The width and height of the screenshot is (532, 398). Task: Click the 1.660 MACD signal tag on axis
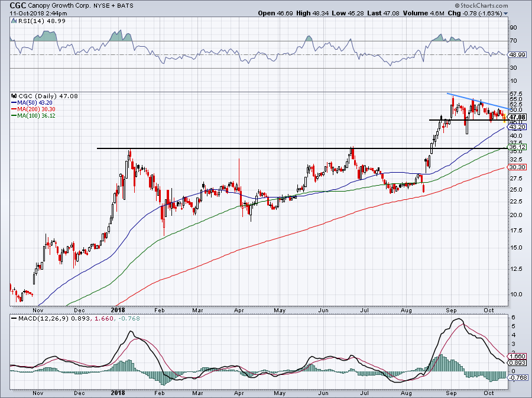pyautogui.click(x=517, y=356)
